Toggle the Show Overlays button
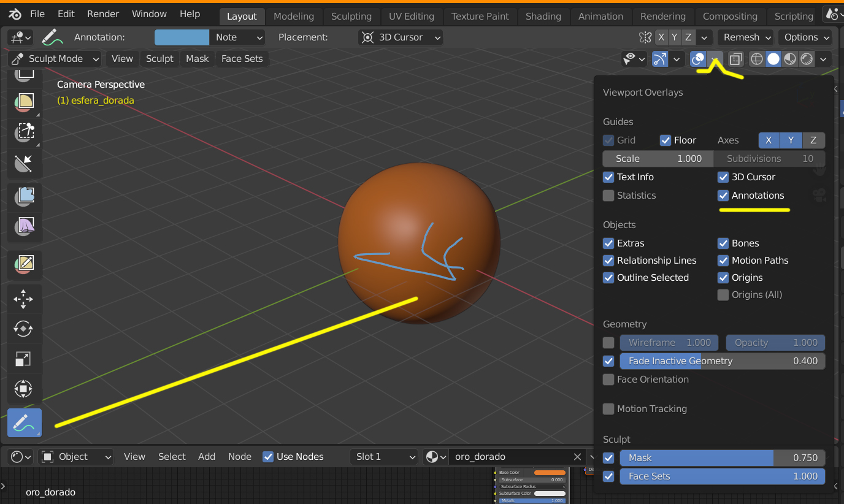 tap(699, 59)
